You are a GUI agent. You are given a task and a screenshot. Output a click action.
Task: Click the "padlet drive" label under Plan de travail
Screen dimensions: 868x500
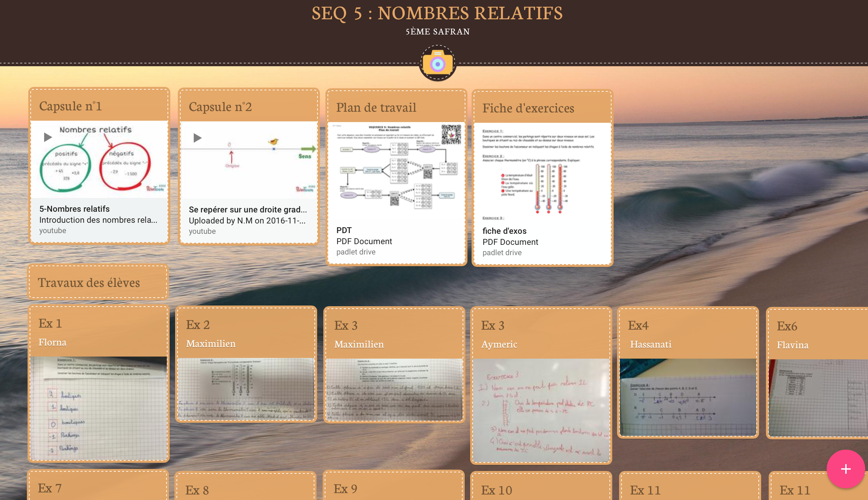pos(356,252)
